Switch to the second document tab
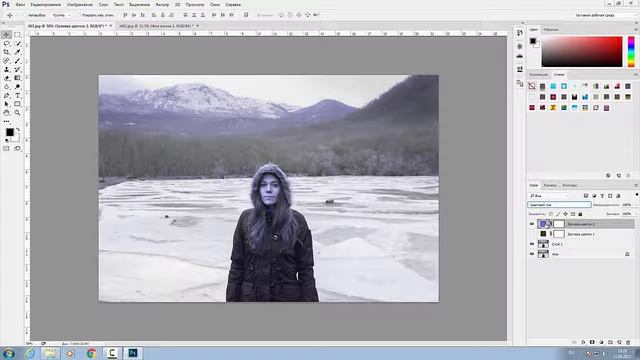Image resolution: width=640 pixels, height=360 pixels. 156,26
